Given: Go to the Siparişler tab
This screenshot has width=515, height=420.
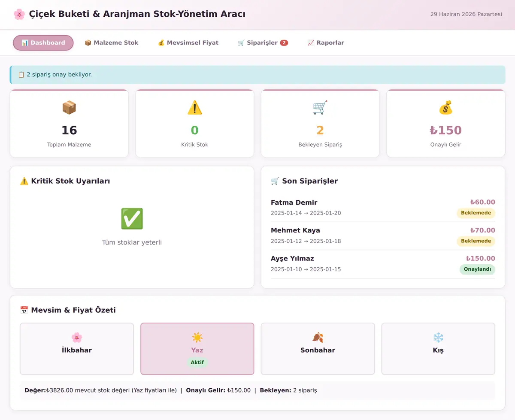Looking at the screenshot, I should pyautogui.click(x=263, y=43).
